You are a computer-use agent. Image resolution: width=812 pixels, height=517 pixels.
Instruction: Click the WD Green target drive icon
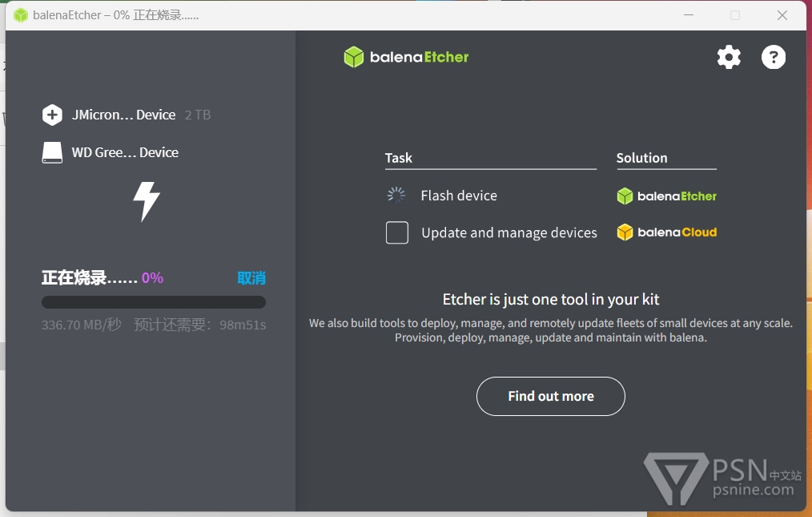(52, 152)
